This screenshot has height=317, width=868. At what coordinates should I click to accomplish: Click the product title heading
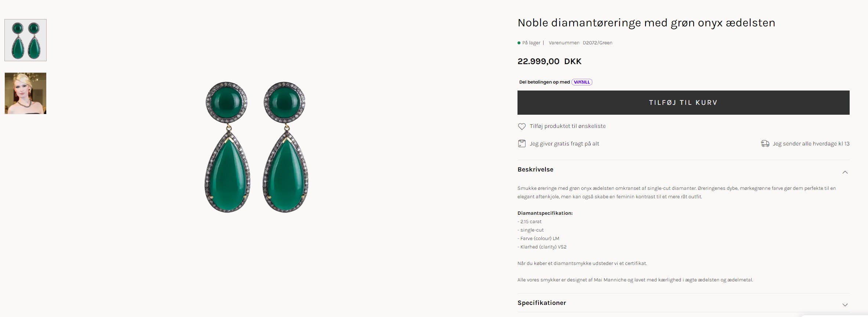646,23
